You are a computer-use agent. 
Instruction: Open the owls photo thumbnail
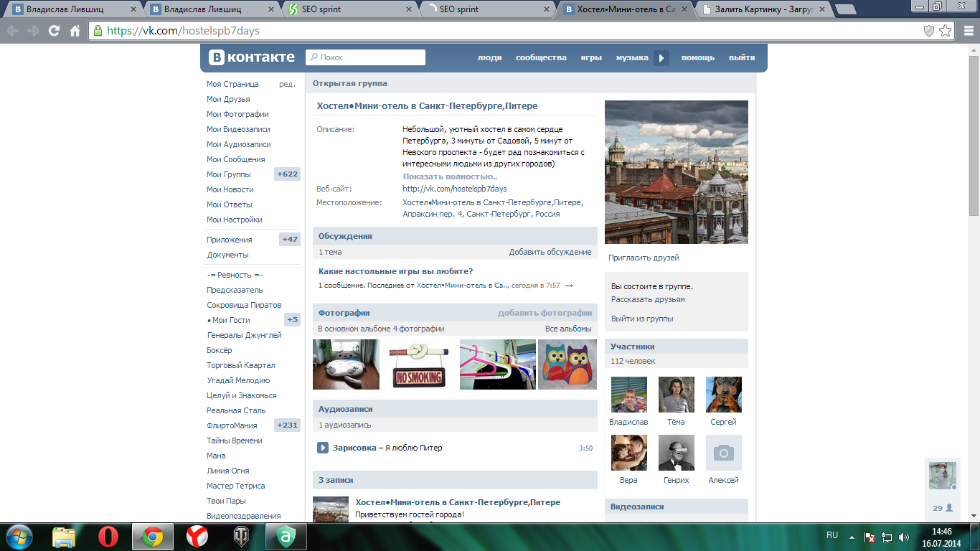click(567, 364)
